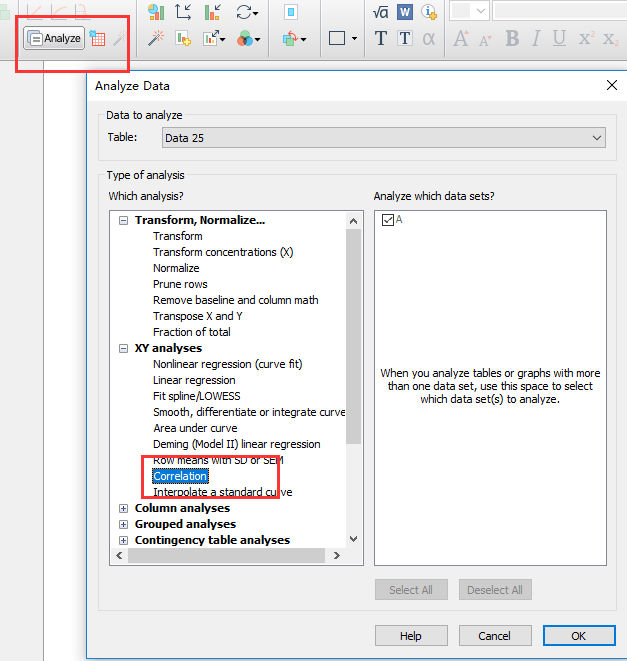Click the Cancel button
The height and width of the screenshot is (661, 627).
tap(494, 636)
